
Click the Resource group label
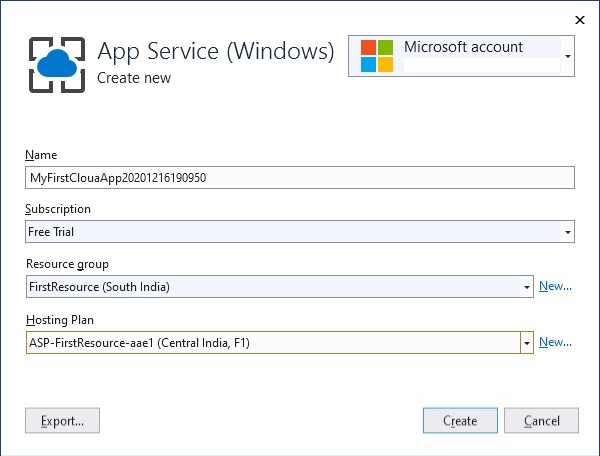click(x=68, y=264)
